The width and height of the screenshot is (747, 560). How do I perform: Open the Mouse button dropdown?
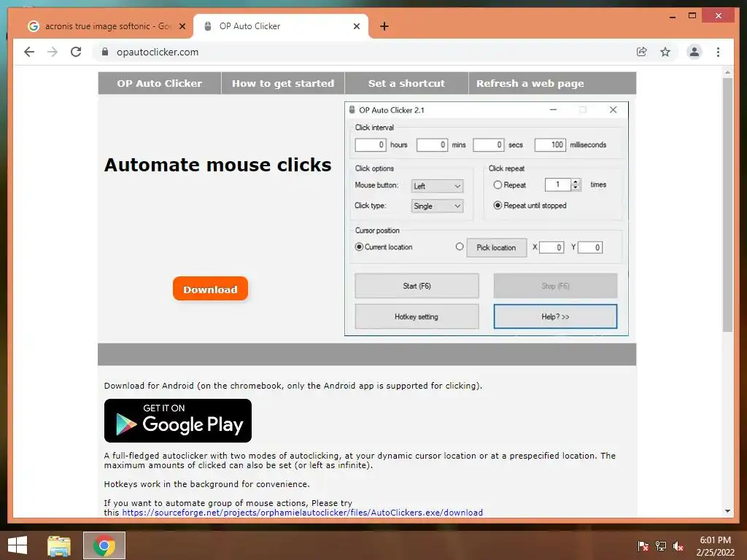click(437, 186)
